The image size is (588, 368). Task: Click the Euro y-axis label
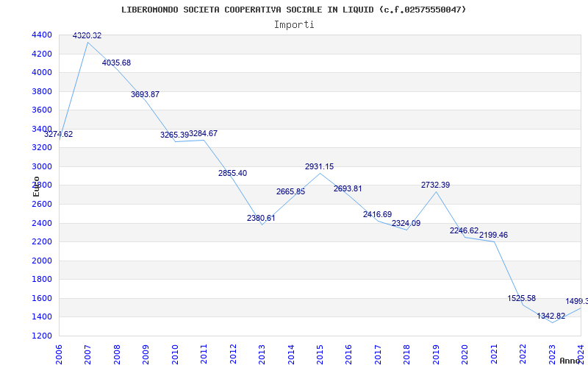coord(36,186)
